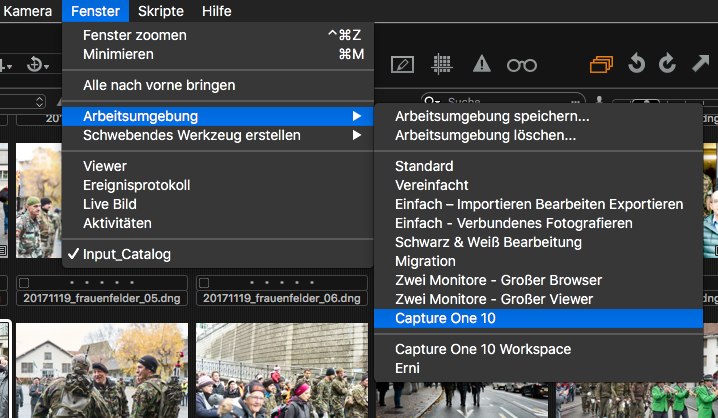This screenshot has height=418, width=718.
Task: Select crowd thumbnail under frauenfelder_06.dng
Action: pyautogui.click(x=282, y=370)
